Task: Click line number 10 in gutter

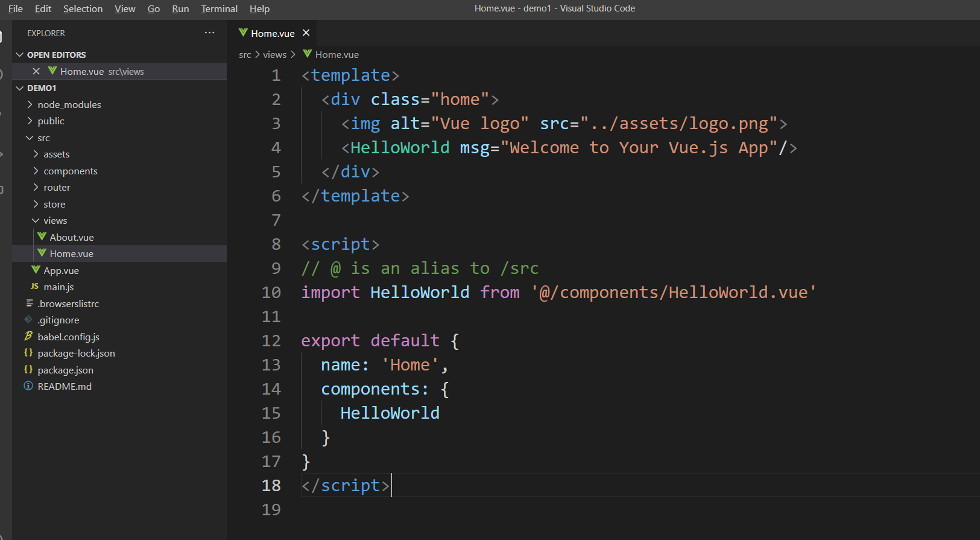Action: click(271, 293)
